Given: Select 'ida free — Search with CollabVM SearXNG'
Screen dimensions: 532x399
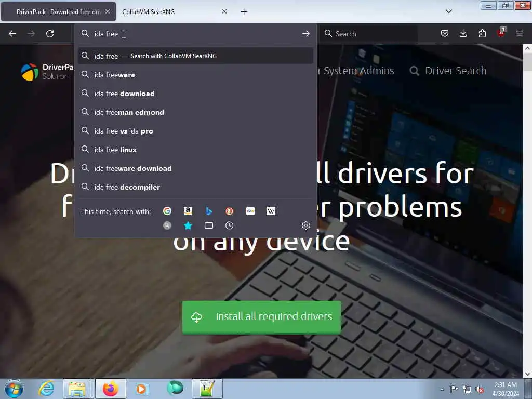Looking at the screenshot, I should tap(195, 56).
